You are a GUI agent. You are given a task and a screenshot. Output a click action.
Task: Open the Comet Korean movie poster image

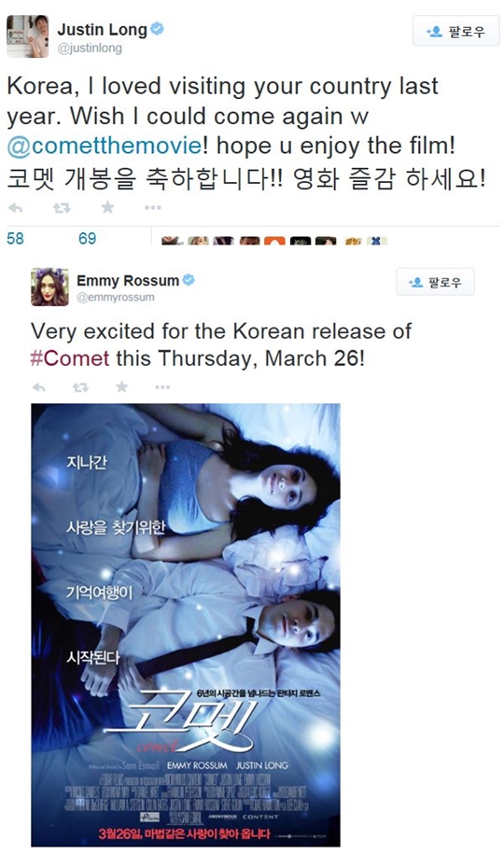pyautogui.click(x=186, y=624)
